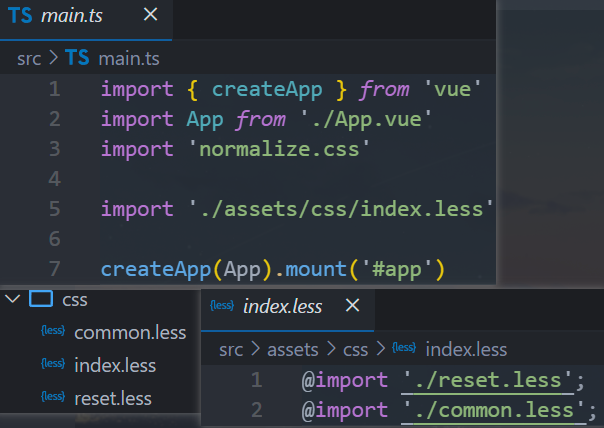Click line number 5 in main.ts
604x428 pixels.
click(54, 209)
